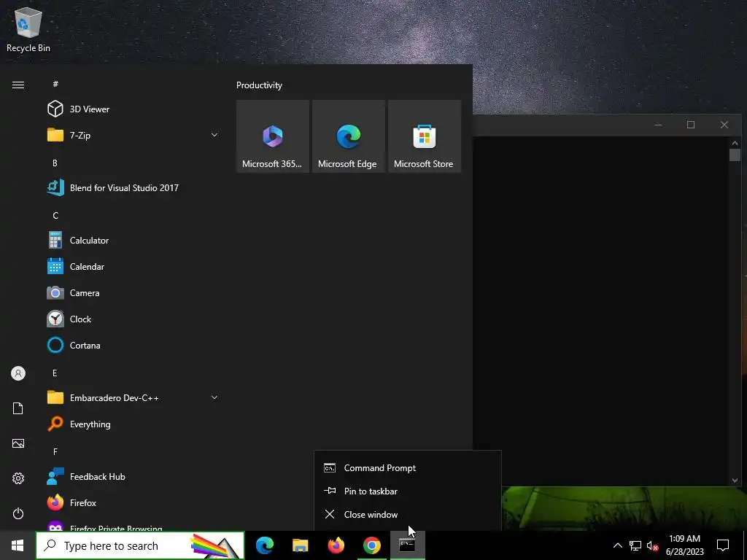Launch the Camera app
This screenshot has height=560, width=747.
pyautogui.click(x=132, y=293)
